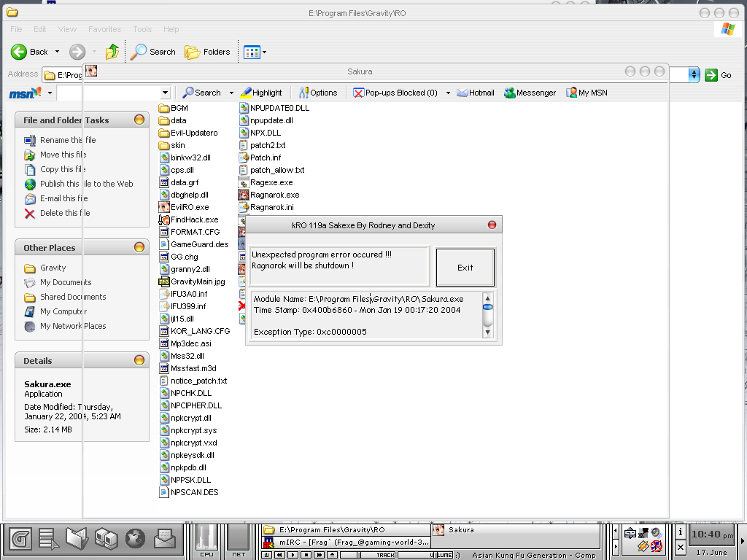Click the media player stop button

[x=306, y=555]
